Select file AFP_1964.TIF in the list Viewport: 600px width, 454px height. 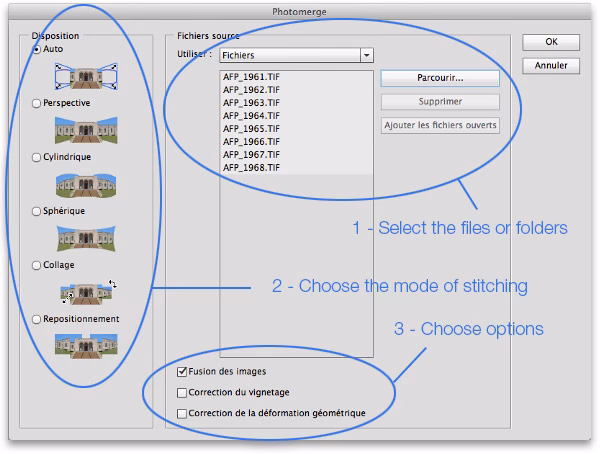point(296,116)
